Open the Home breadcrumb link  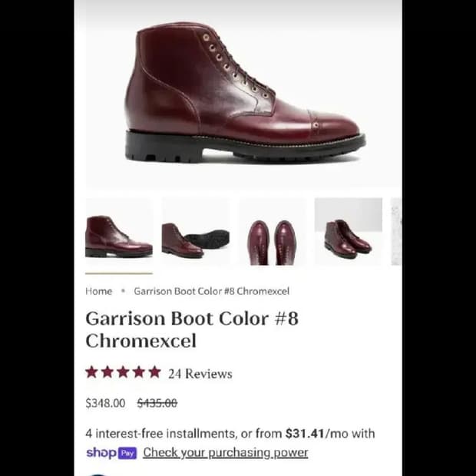[99, 292]
